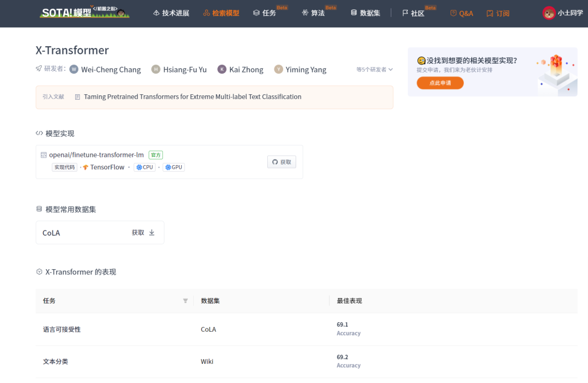The image size is (588, 383).
Task: Click the 模型常用数据集 section heading
Action: tap(70, 209)
